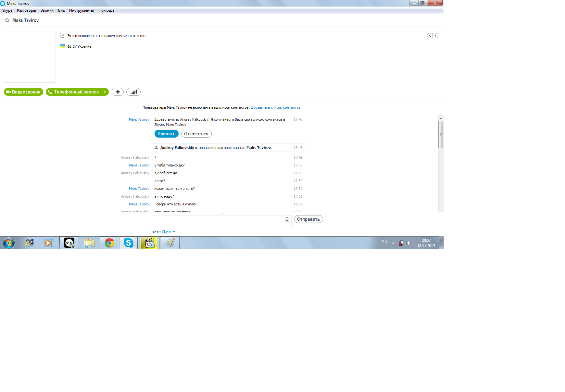This screenshot has height=392, width=565.
Task: Start a video call with Видеозвонок
Action: (23, 92)
